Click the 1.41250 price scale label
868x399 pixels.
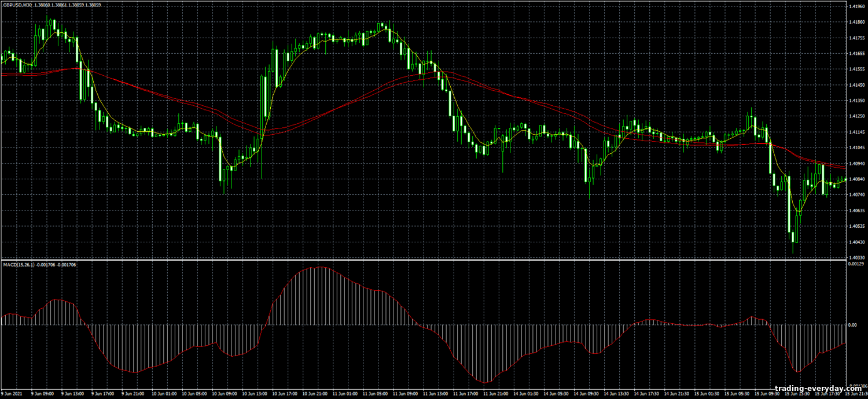(x=856, y=116)
